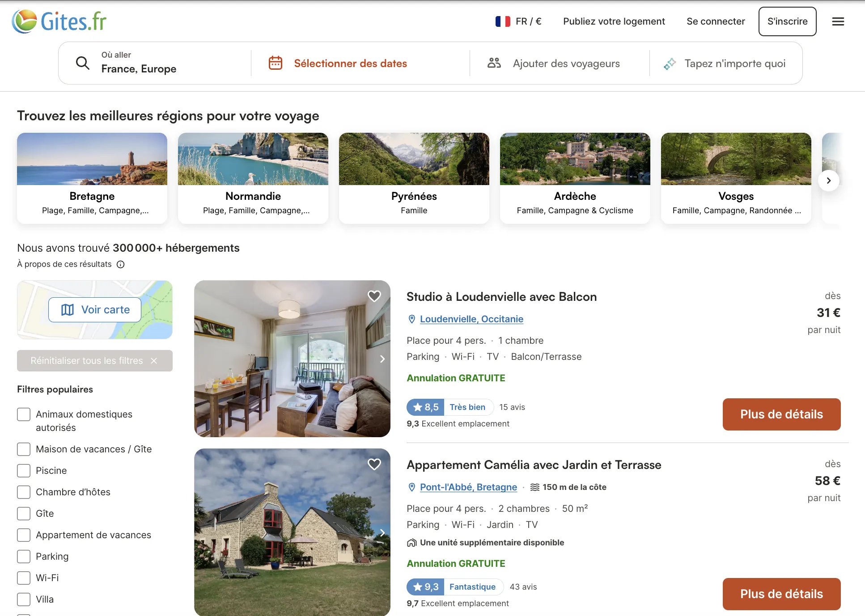Click Se connecter
This screenshot has width=865, height=616.
716,21
